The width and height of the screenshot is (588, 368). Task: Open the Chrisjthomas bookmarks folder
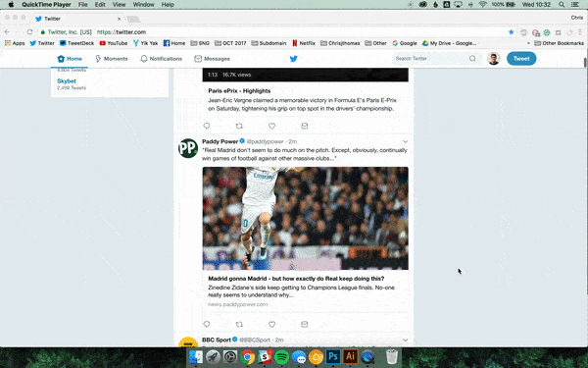[340, 43]
